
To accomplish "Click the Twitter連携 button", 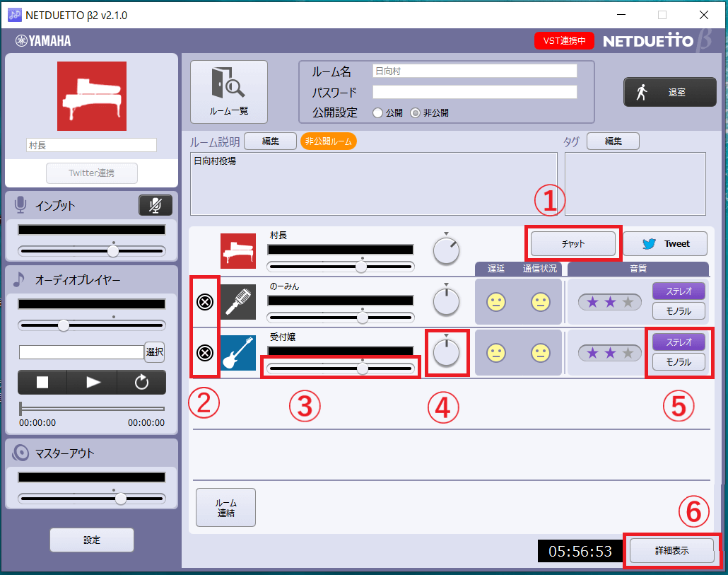I will click(x=91, y=173).
